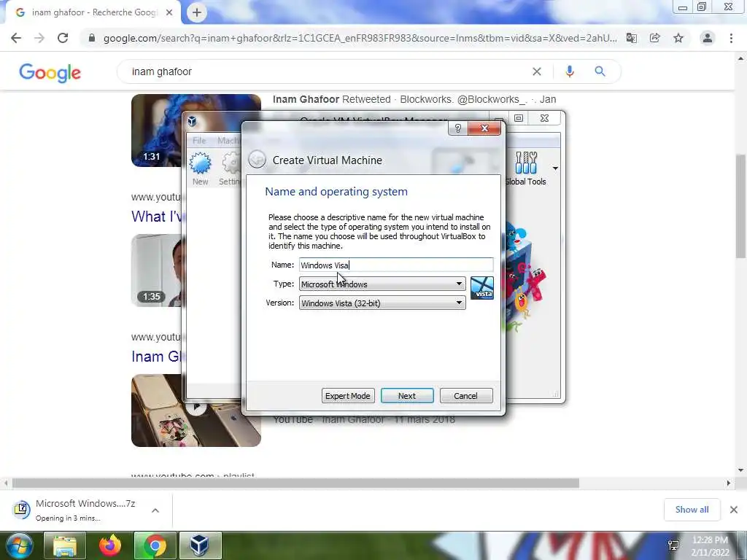The width and height of the screenshot is (747, 560).
Task: Click the translate page icon
Action: (x=632, y=38)
